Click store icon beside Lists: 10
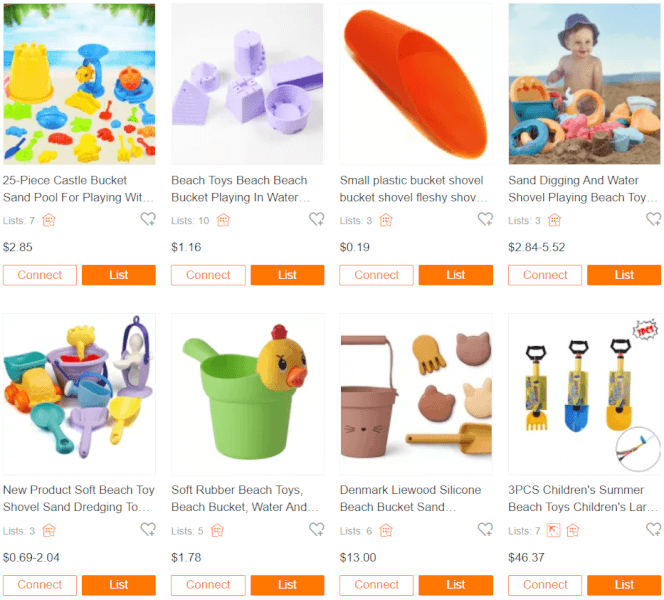 click(x=223, y=220)
